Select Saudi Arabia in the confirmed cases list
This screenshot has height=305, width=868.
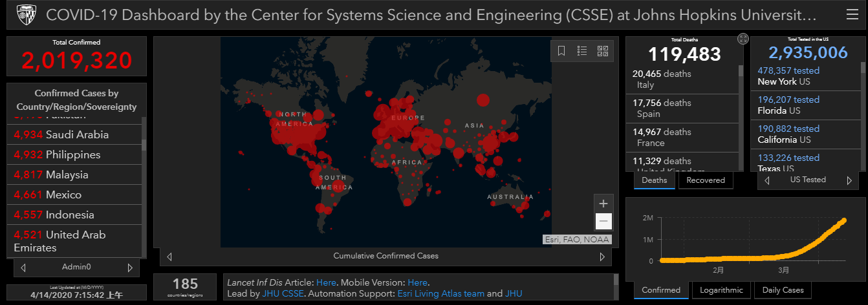[77, 134]
